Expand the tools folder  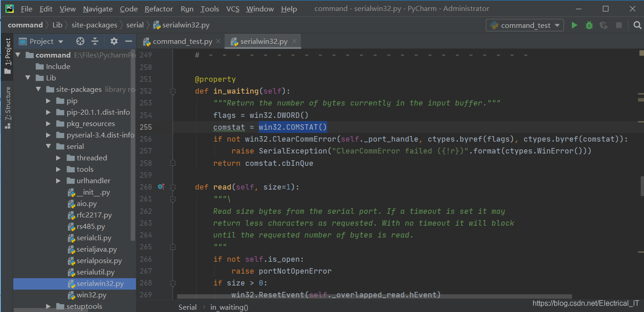58,169
